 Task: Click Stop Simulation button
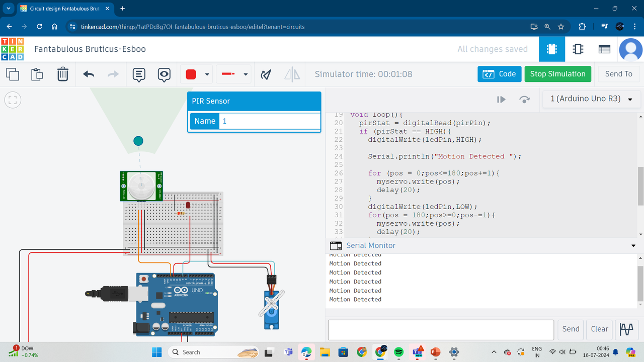click(557, 74)
